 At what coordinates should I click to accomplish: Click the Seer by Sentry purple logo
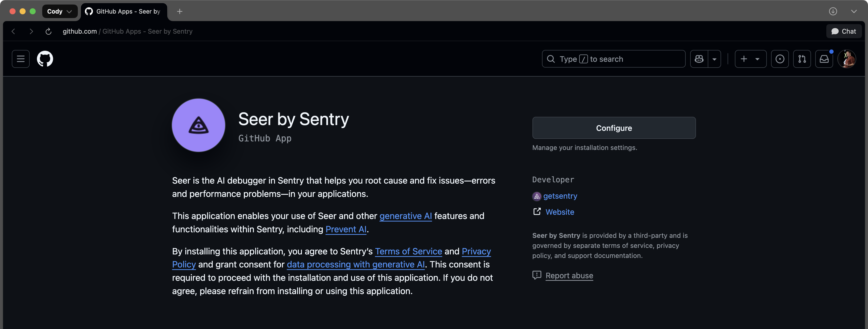pyautogui.click(x=198, y=125)
